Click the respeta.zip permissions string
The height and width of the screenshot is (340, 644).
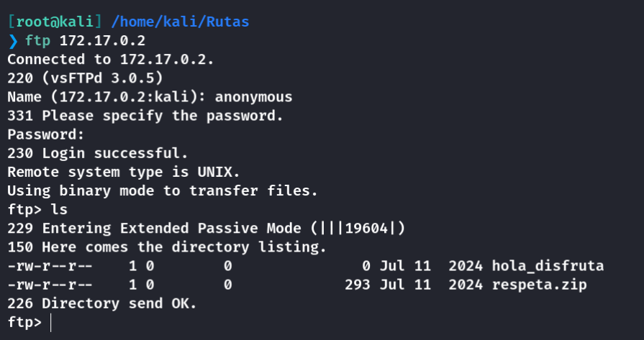pyautogui.click(x=50, y=285)
